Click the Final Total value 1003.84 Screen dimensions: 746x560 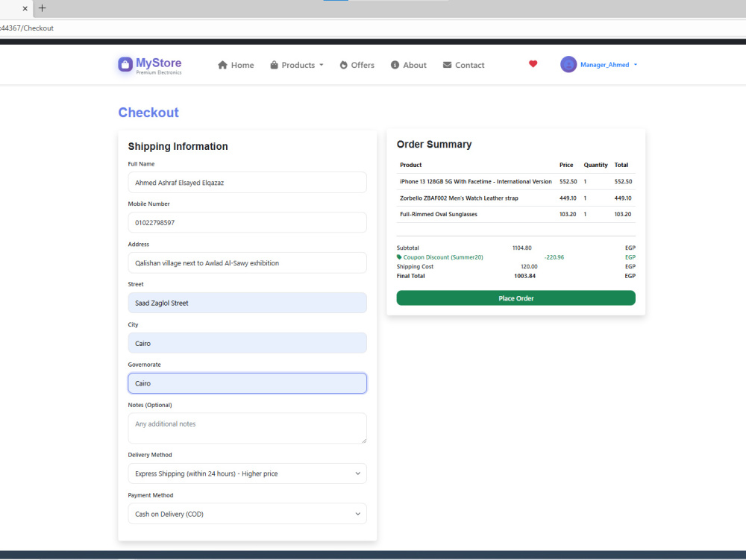tap(524, 276)
